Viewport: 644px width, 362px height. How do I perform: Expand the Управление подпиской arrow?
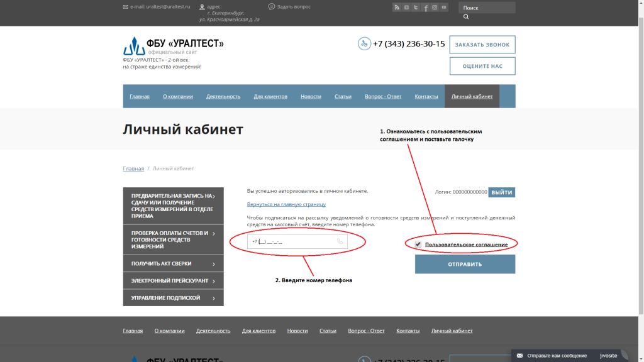(x=214, y=298)
